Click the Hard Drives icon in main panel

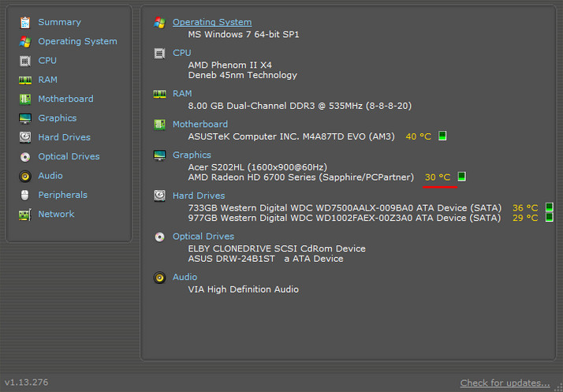pos(159,196)
